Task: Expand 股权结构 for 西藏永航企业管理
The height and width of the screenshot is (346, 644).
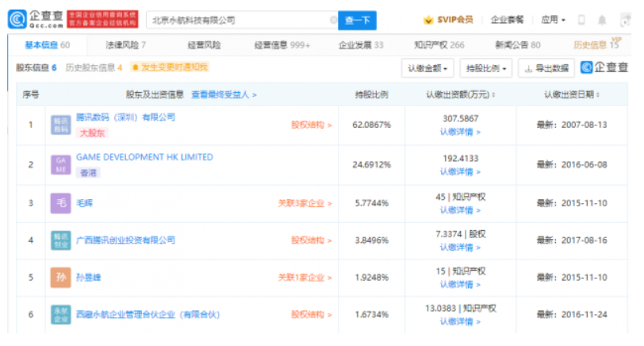Action: click(x=312, y=315)
